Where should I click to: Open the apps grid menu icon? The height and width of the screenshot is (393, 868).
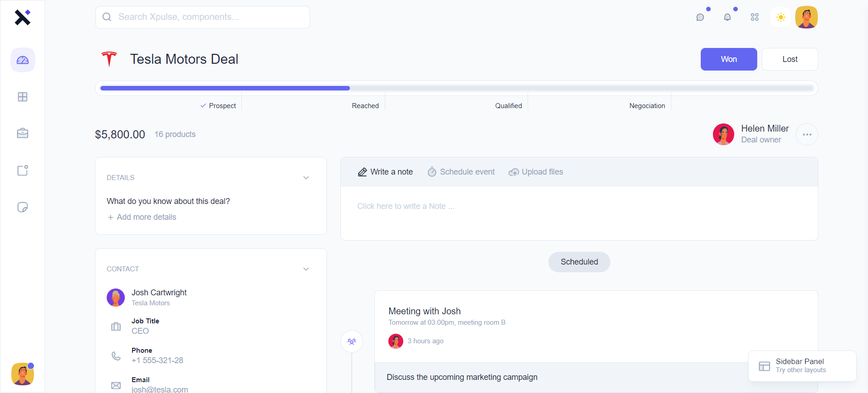(755, 17)
